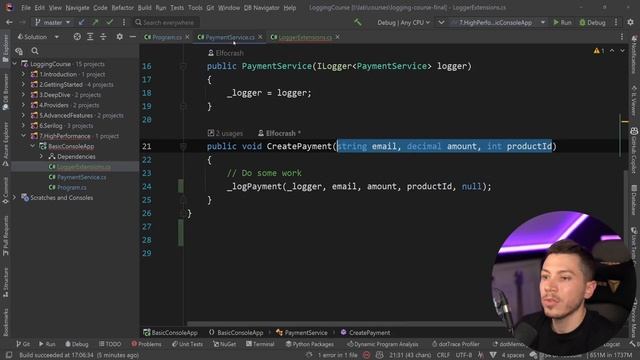Screen dimensions: 640x360
Task: Open GitHub Copilot tool window on right strip
Action: (634, 150)
